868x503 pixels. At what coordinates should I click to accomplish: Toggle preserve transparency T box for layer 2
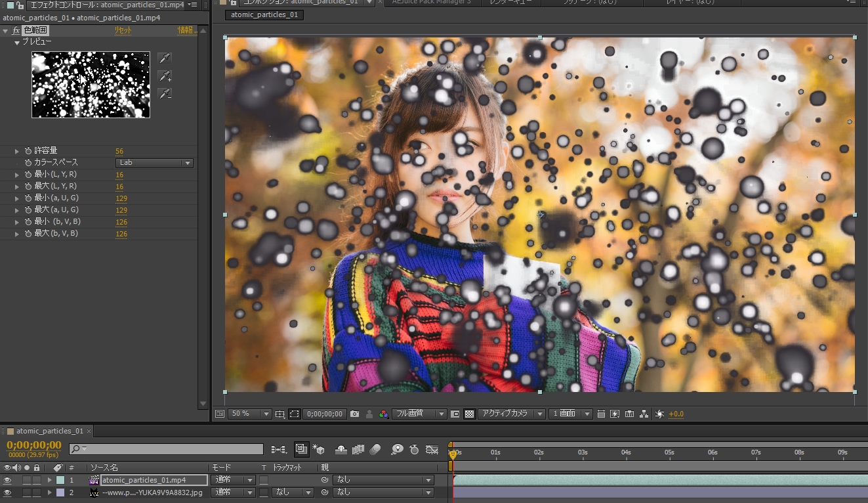click(264, 492)
